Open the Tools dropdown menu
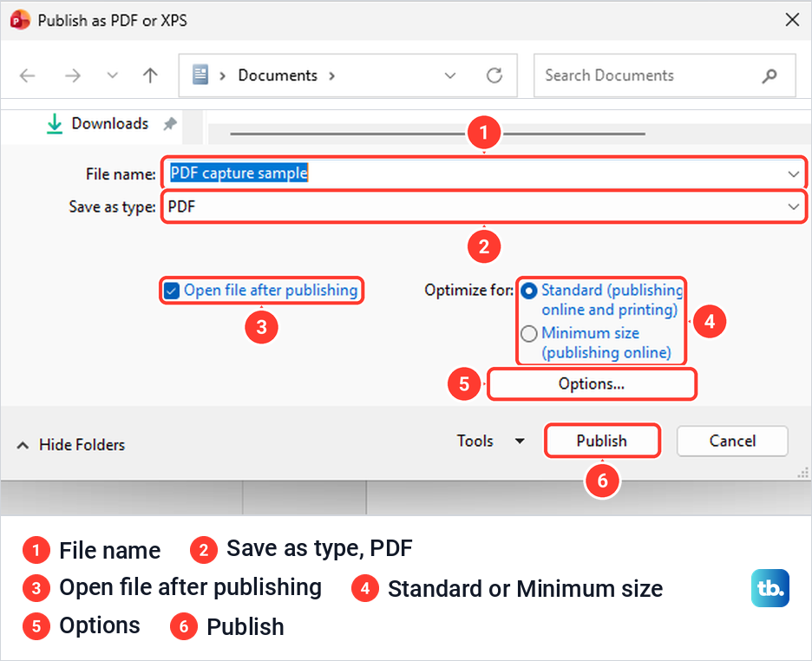The height and width of the screenshot is (661, 812). [x=491, y=441]
